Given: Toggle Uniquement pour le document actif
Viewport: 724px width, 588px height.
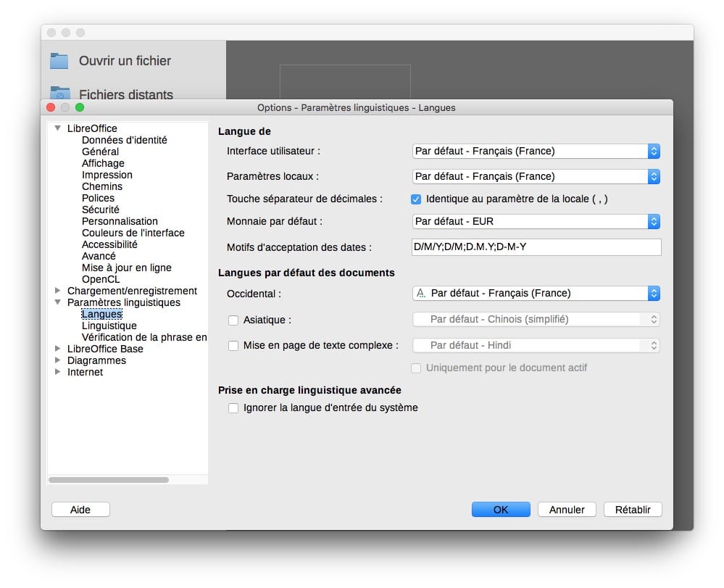Looking at the screenshot, I should pos(415,368).
